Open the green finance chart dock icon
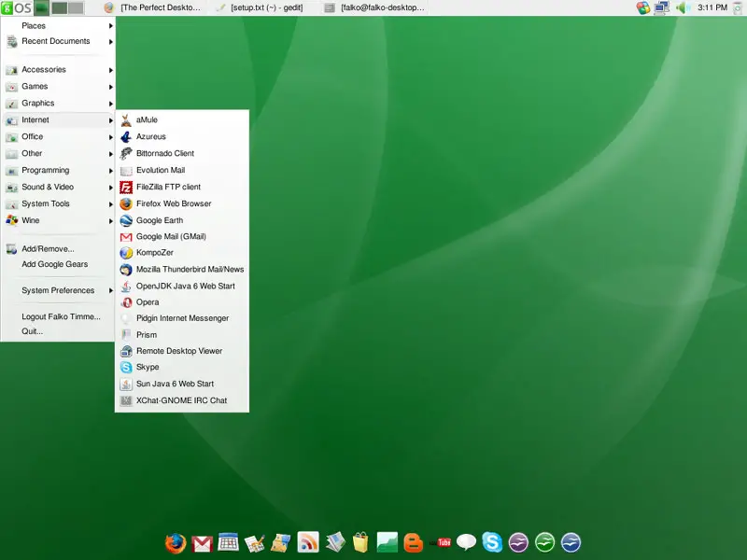The width and height of the screenshot is (747, 560). 387,542
